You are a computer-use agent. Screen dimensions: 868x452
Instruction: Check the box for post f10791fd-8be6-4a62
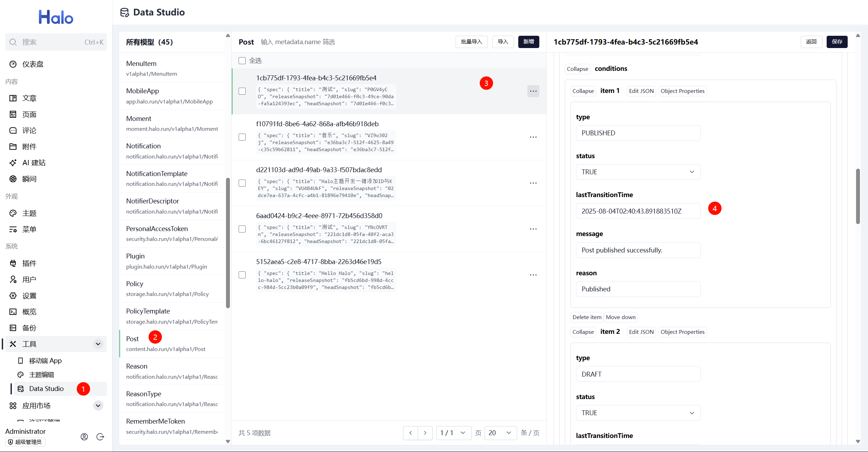pos(242,137)
